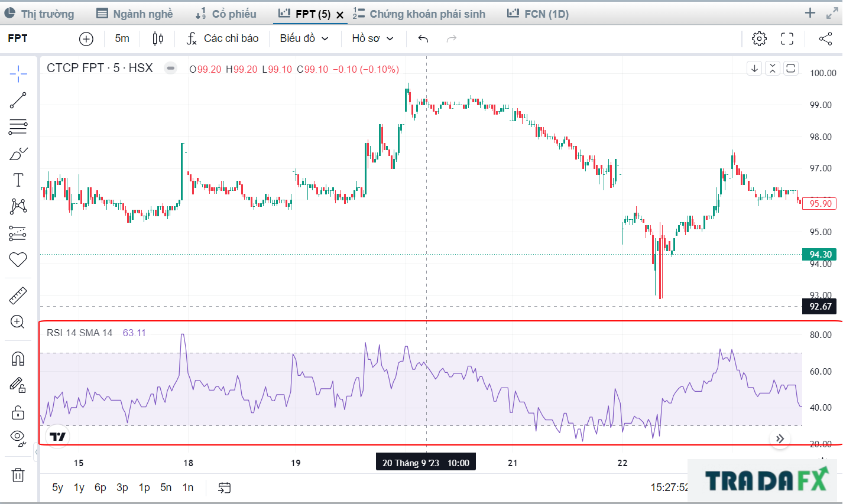Open Các chỉ báo indicators menu

click(x=223, y=38)
